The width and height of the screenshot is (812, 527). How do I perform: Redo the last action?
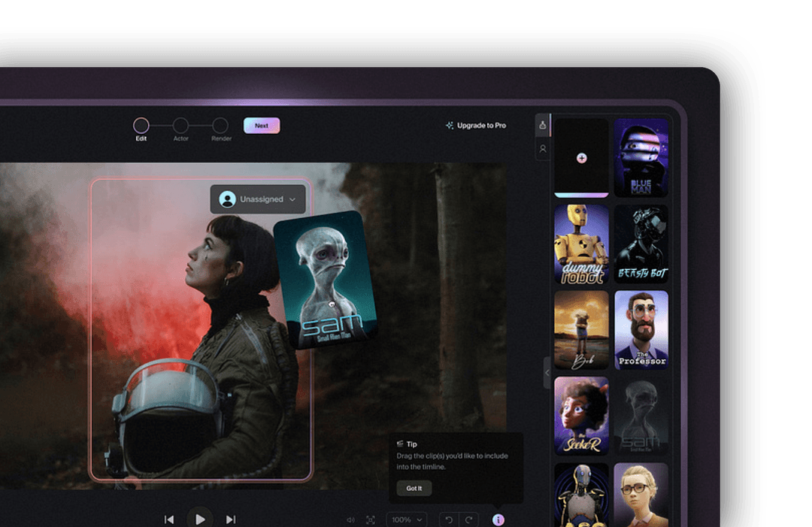click(x=468, y=519)
